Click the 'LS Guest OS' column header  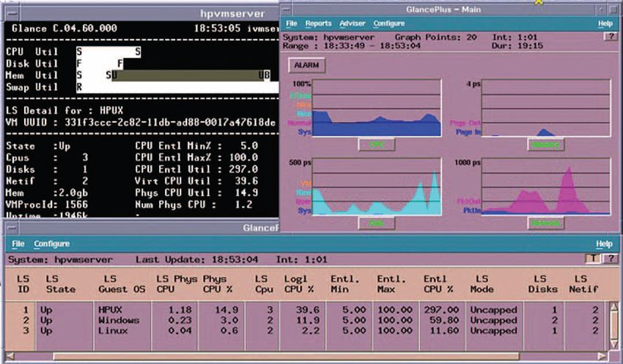click(122, 284)
